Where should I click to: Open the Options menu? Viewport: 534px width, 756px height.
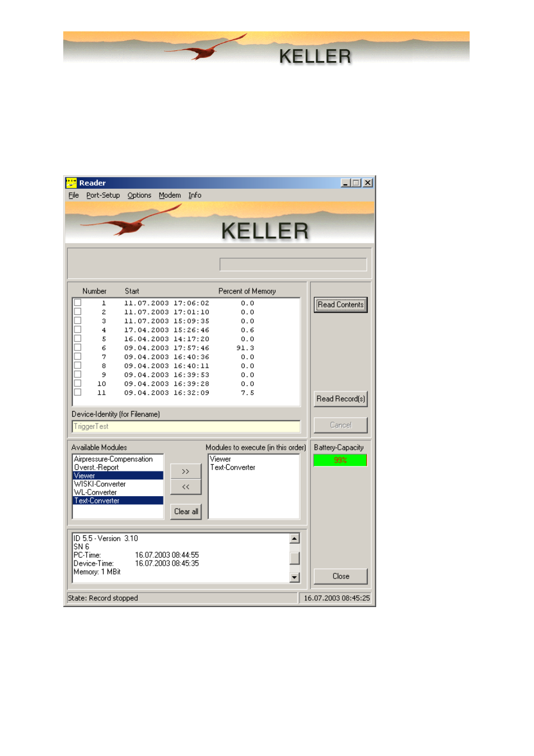point(139,195)
